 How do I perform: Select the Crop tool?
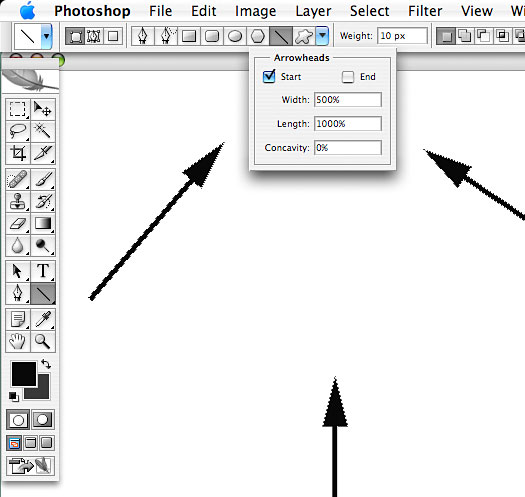[x=18, y=153]
